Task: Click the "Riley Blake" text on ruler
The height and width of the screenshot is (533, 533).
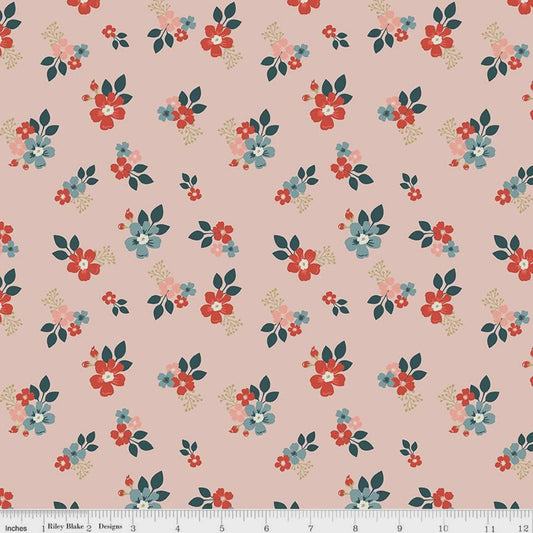Action: (65, 527)
